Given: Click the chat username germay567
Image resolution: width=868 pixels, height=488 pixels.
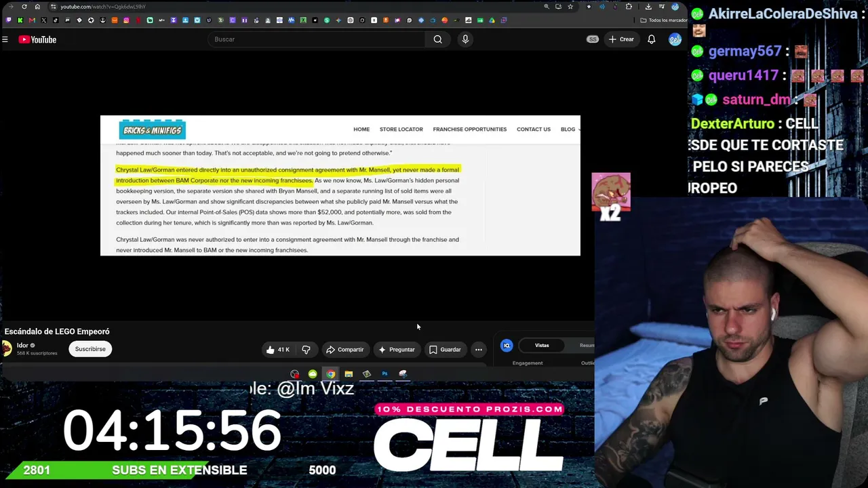Looking at the screenshot, I should pyautogui.click(x=745, y=52).
